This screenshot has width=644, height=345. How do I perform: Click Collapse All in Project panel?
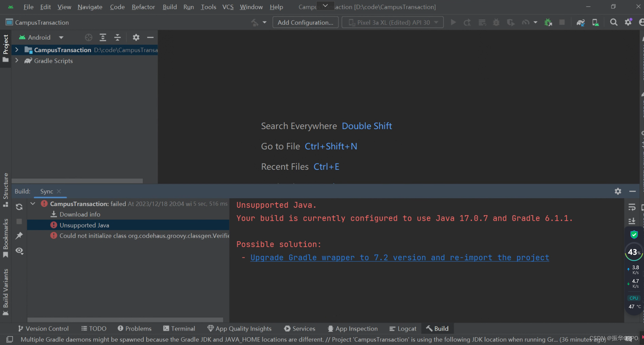[117, 37]
